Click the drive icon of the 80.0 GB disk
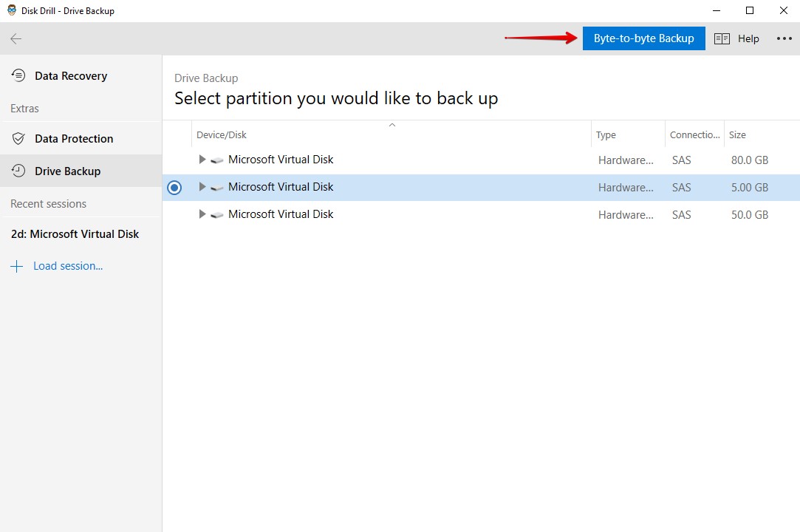The image size is (800, 532). pyautogui.click(x=217, y=160)
